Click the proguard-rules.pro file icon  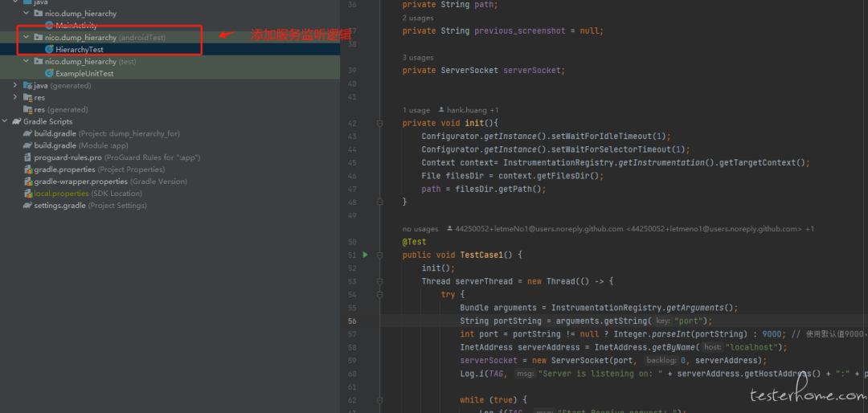(x=28, y=157)
